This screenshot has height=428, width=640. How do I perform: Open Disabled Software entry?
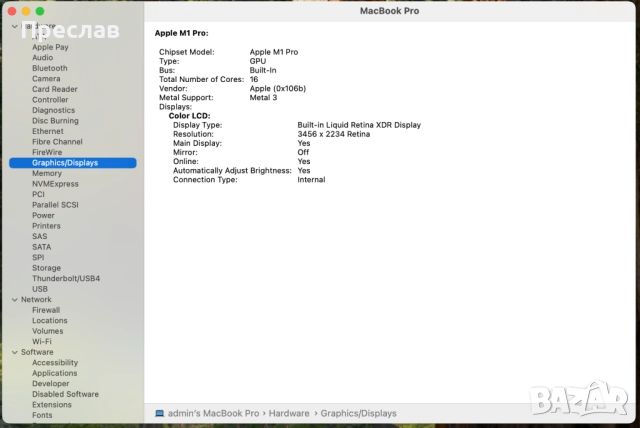[x=65, y=395]
